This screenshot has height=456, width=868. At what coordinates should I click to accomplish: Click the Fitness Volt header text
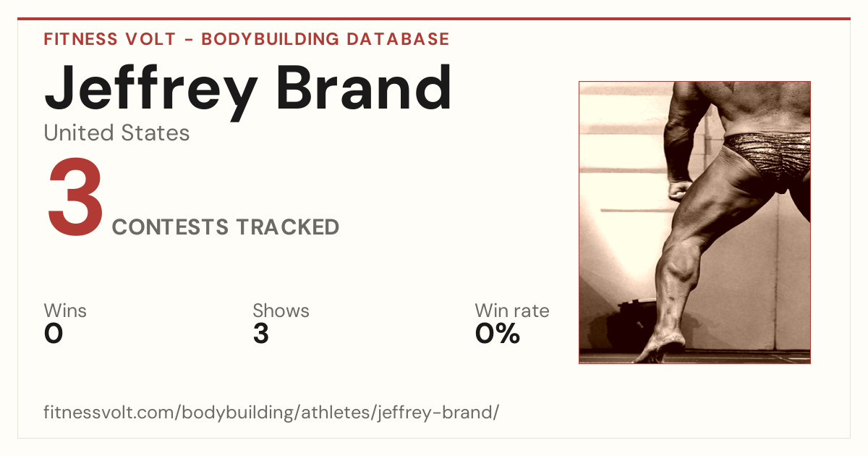click(109, 39)
